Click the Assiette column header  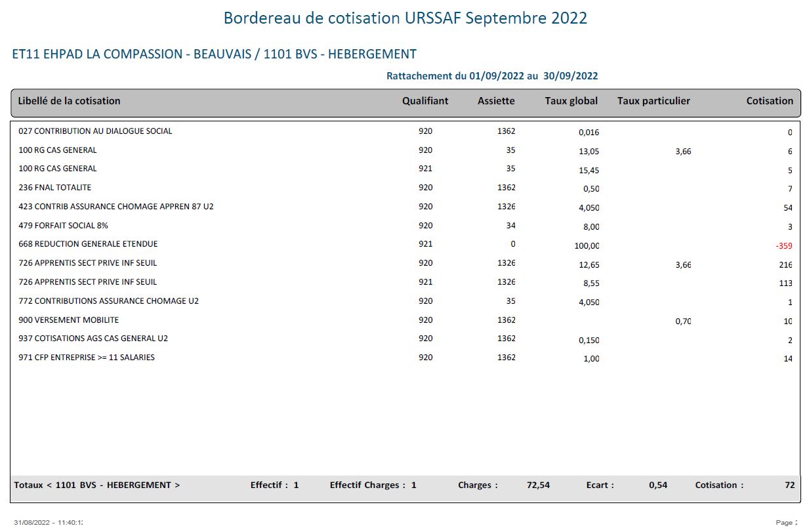coord(496,101)
